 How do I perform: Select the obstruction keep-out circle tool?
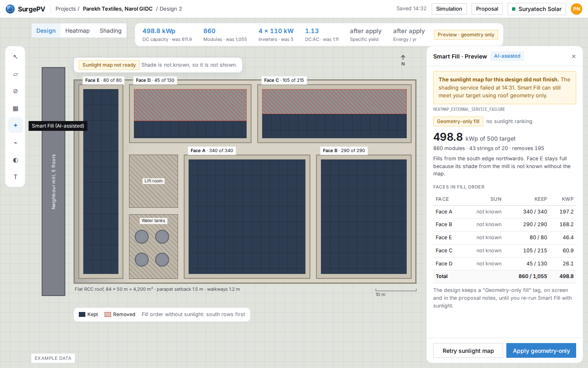(x=16, y=91)
